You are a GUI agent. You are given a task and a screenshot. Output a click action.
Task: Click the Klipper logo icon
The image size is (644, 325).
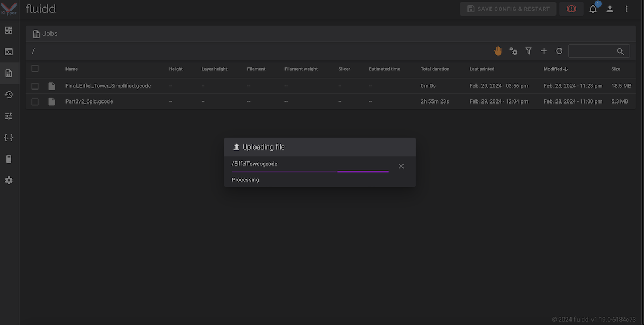9,8
